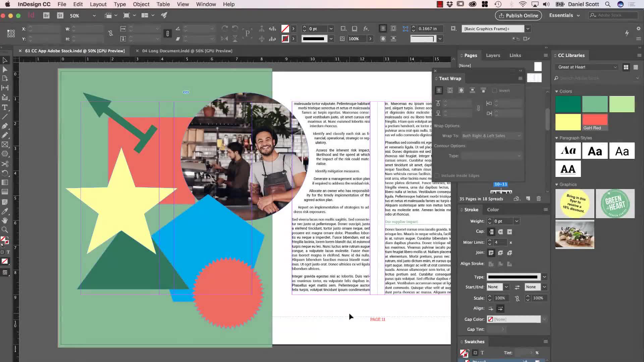Select the Free Transform tool
This screenshot has width=644, height=362.
(5, 173)
